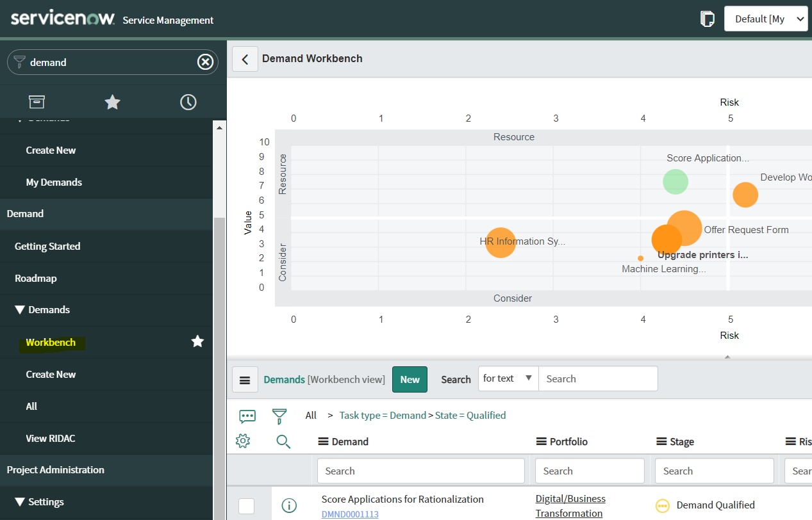Click the HR Information Sy bubble on the chart
812x520 pixels.
click(x=501, y=242)
